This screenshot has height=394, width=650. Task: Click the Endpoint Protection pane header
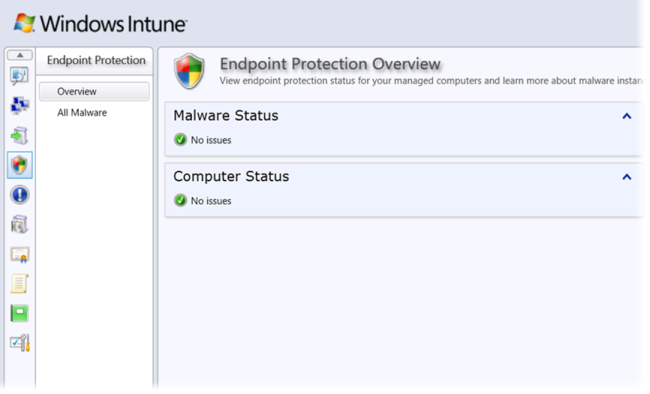(x=96, y=61)
